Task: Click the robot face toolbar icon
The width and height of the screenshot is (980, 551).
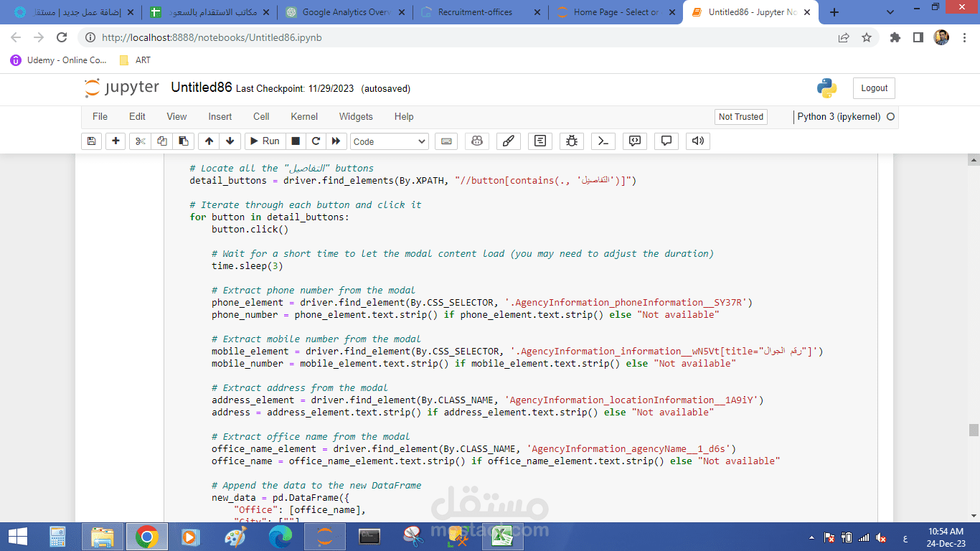Action: [x=477, y=141]
